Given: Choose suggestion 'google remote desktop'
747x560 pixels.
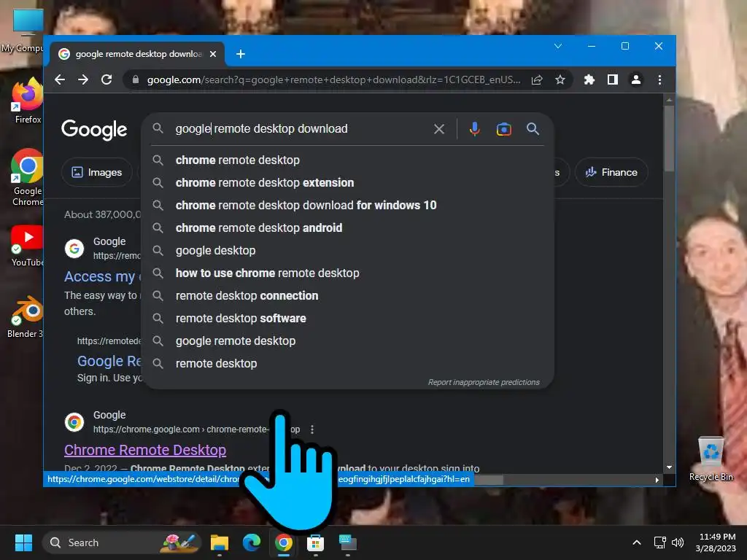Looking at the screenshot, I should [x=348, y=341].
